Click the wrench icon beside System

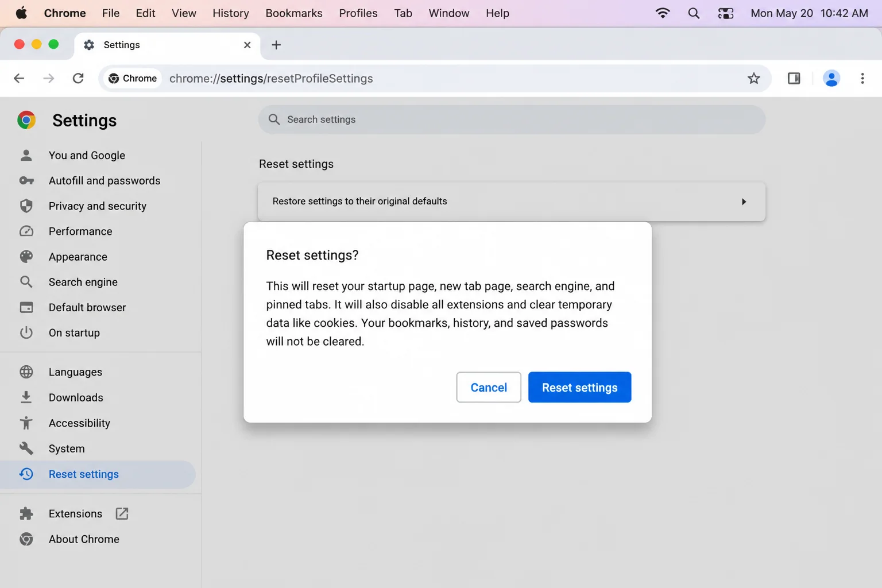26,448
